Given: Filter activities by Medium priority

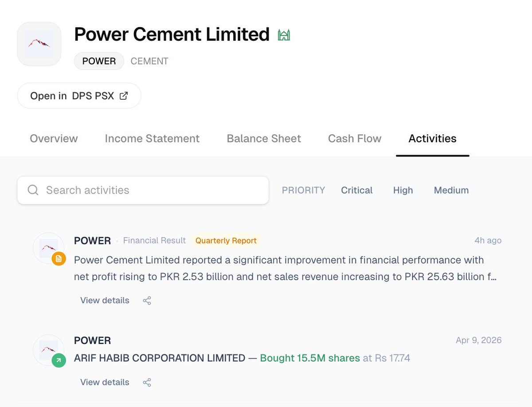Looking at the screenshot, I should pos(451,190).
